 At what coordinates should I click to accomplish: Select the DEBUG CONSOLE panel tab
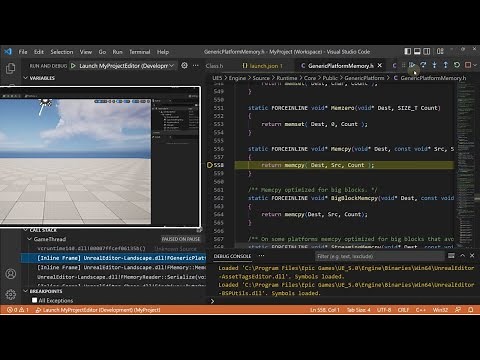(232, 256)
